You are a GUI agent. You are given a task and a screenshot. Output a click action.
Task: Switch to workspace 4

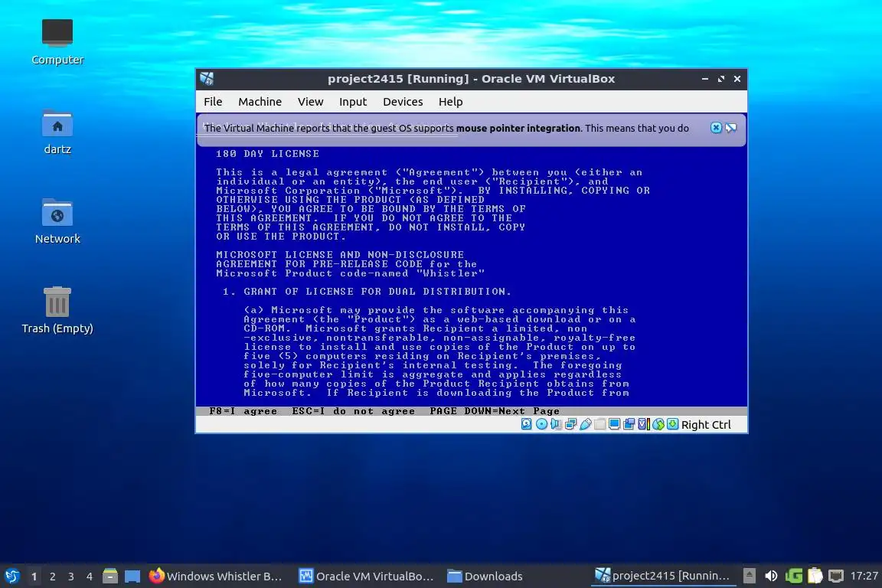tap(90, 577)
